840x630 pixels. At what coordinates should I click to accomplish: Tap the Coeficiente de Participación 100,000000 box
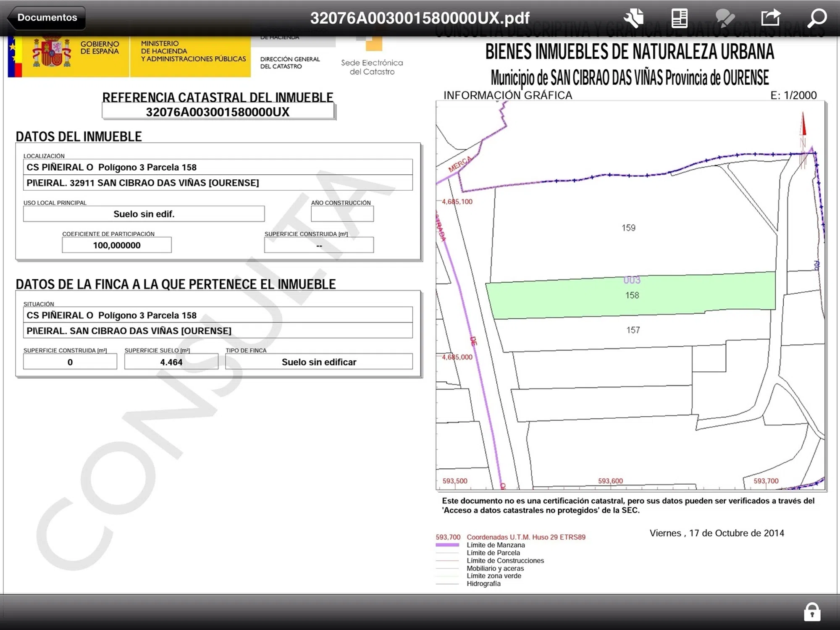[117, 245]
